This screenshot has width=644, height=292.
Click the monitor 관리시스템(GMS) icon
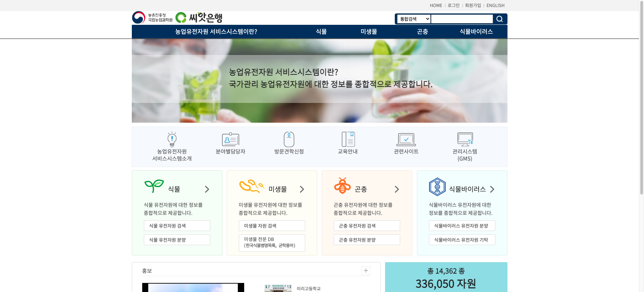coord(465,139)
